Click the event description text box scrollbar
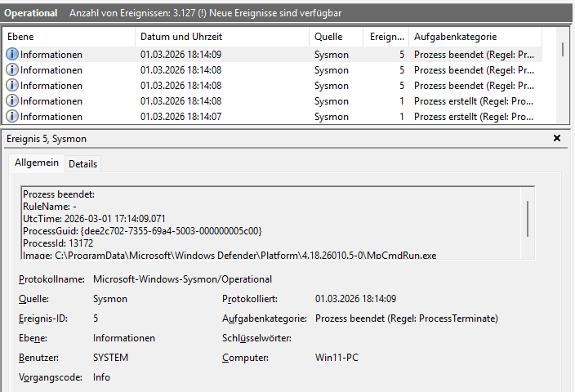This screenshot has height=392, width=575. click(x=528, y=220)
